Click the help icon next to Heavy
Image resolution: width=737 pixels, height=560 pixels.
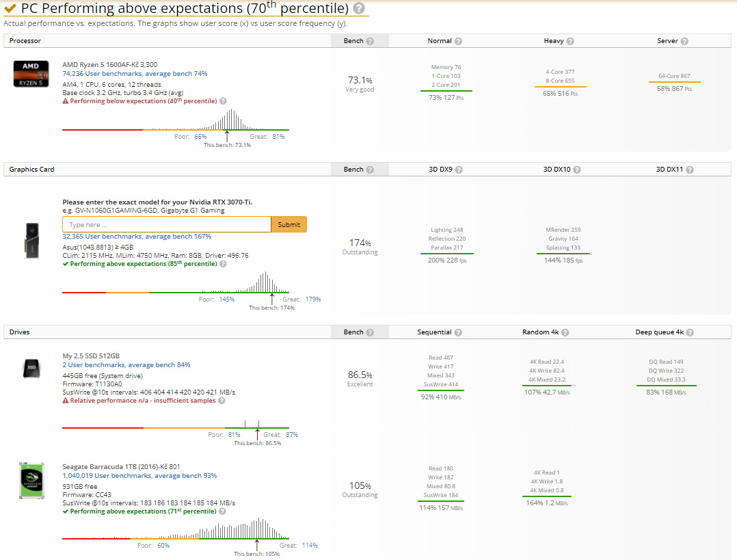[x=570, y=42]
